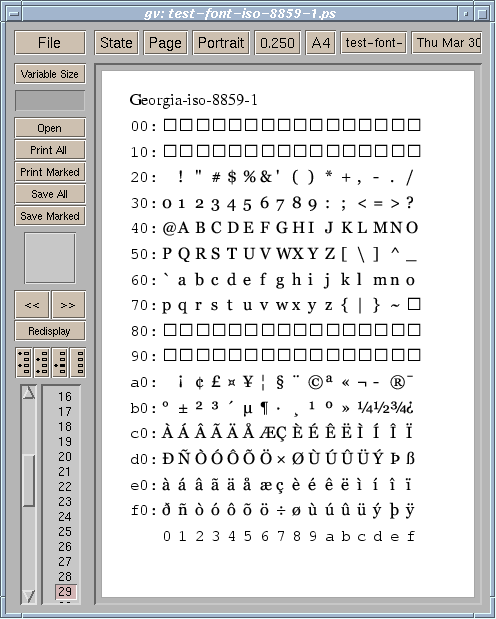Toggle marks on odd pages icon

pos(24,362)
